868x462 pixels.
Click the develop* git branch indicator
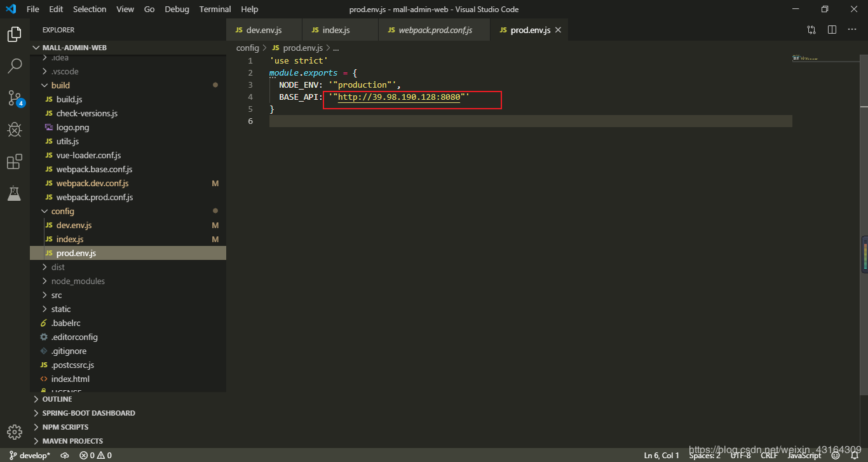(x=29, y=455)
